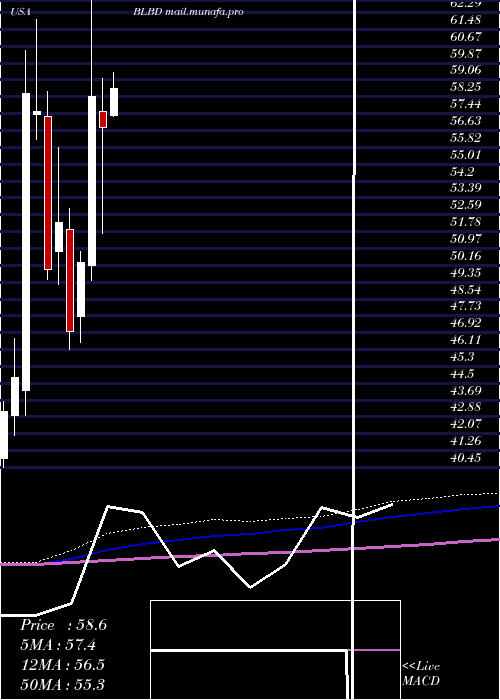Viewport: 500px width, 700px height.
Task: Click the 50MA : 55.3 readout
Action: pos(63,684)
